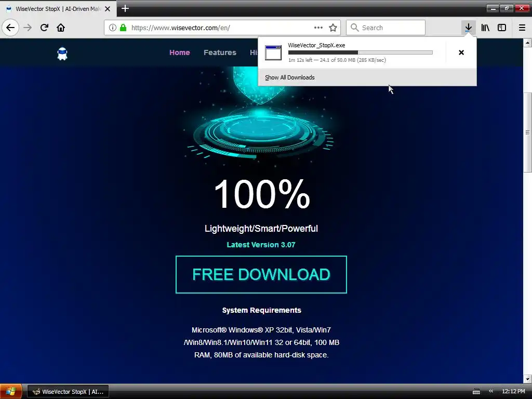Go back with the browser back arrow
Image resolution: width=532 pixels, height=399 pixels.
click(x=10, y=28)
